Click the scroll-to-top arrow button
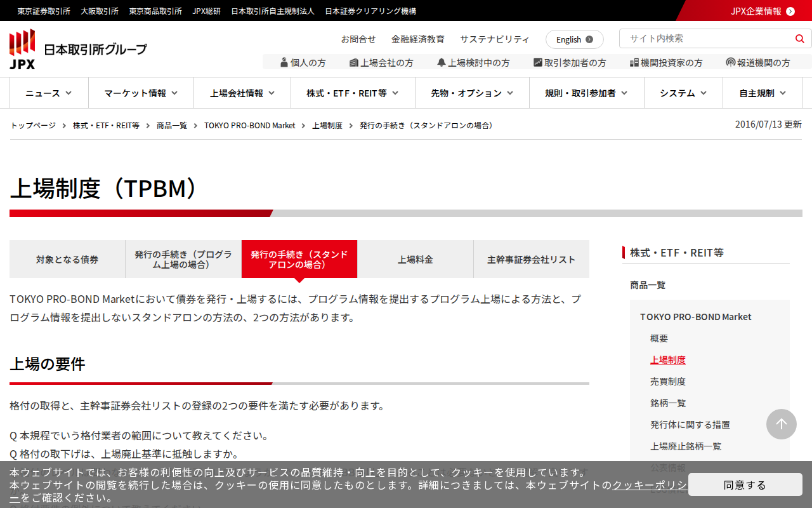 point(782,424)
